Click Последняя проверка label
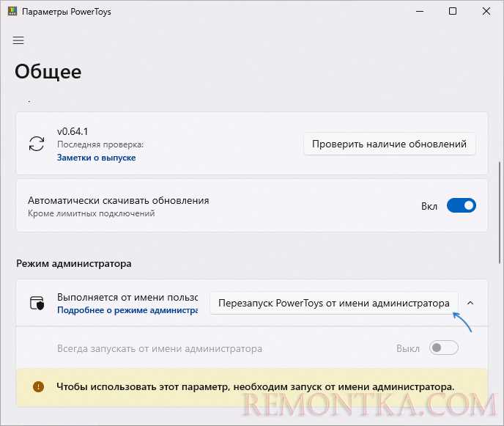The height and width of the screenshot is (426, 504). coord(100,144)
